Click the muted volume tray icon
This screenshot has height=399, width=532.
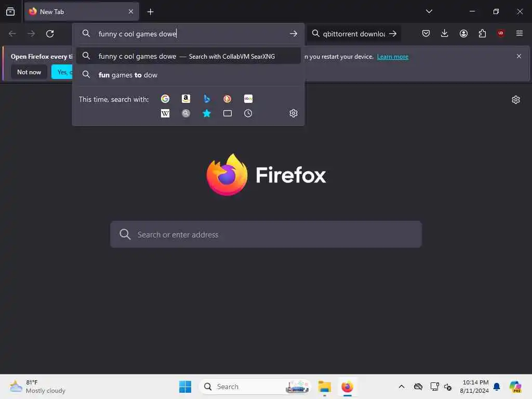(x=448, y=387)
